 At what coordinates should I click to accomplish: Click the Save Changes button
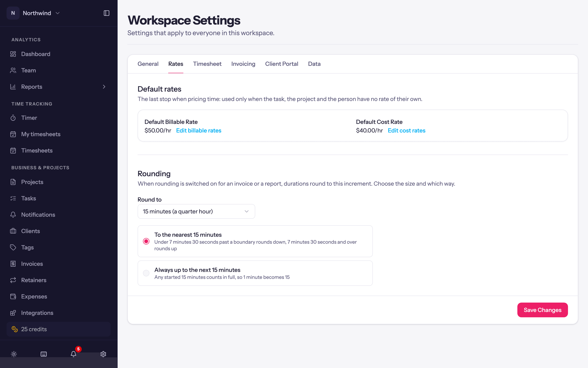[x=542, y=310]
